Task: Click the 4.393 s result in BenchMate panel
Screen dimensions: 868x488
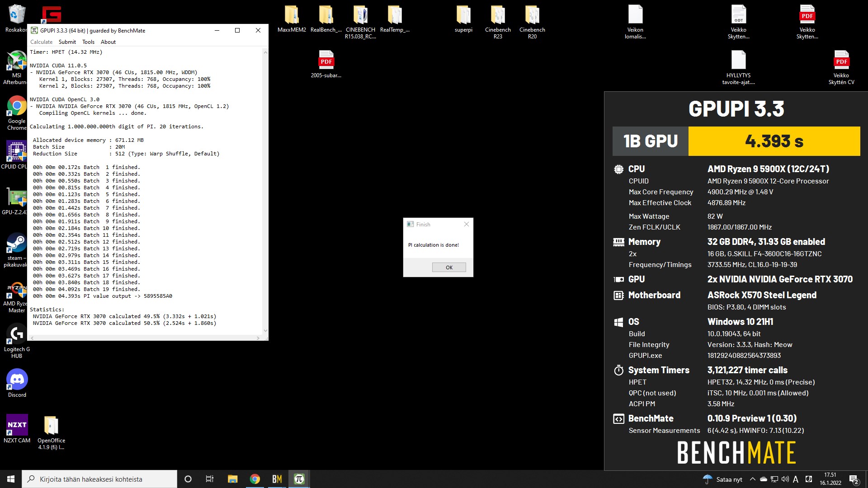Action: pyautogui.click(x=774, y=141)
